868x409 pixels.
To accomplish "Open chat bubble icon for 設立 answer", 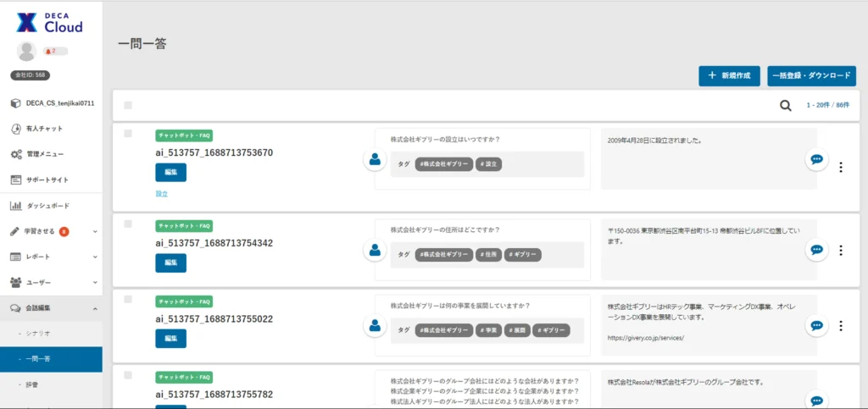I will click(x=816, y=159).
